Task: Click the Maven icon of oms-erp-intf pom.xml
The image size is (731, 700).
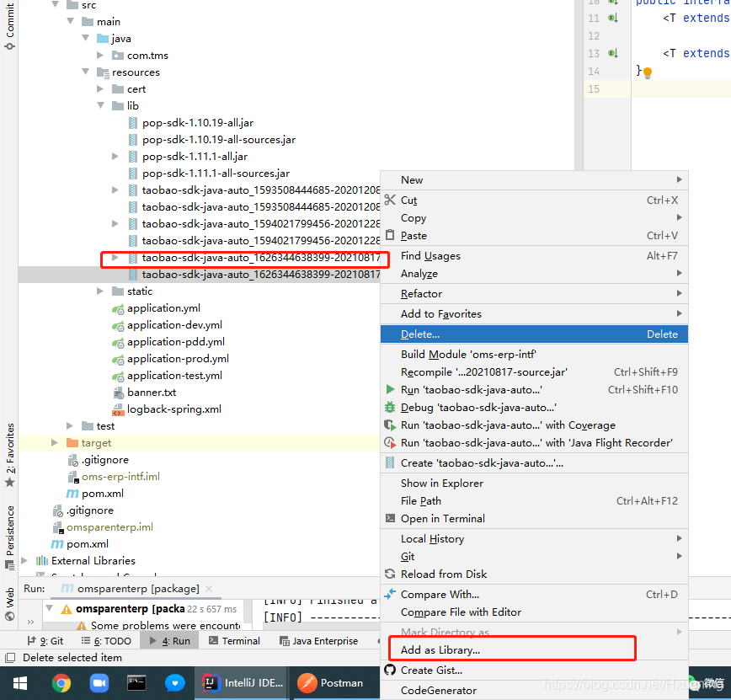Action: 72,493
